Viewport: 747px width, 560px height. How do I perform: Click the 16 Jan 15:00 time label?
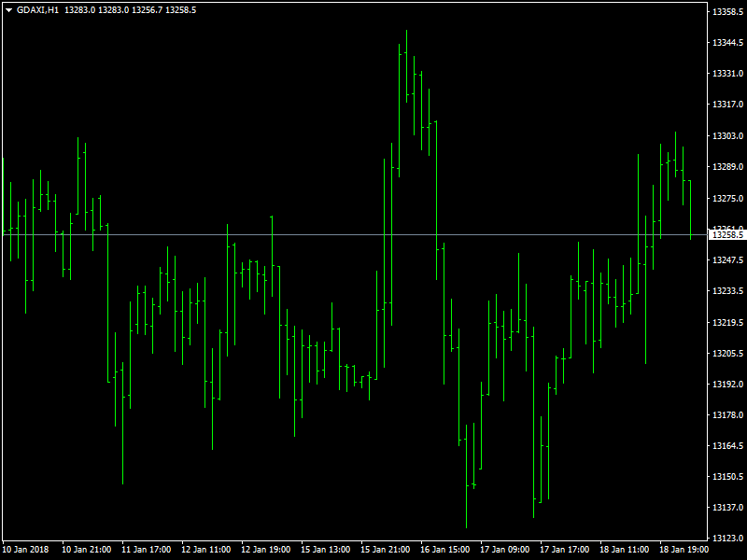click(445, 550)
